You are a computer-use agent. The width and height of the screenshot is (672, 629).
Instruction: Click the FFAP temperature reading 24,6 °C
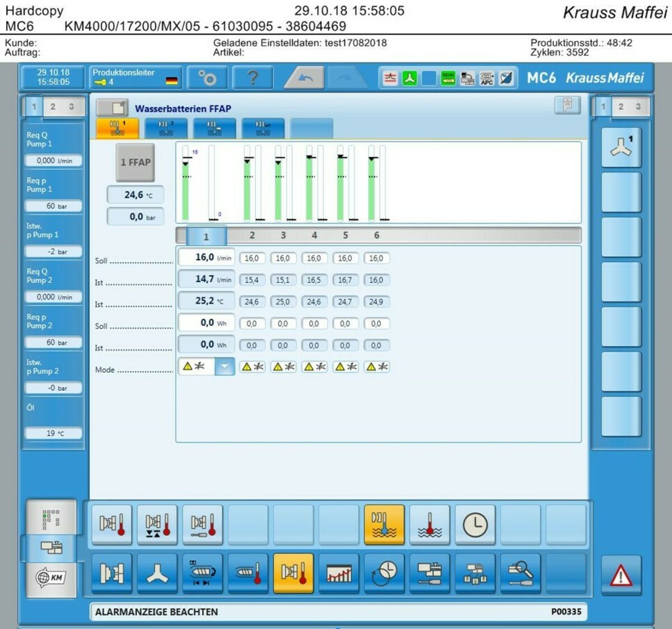tap(136, 195)
